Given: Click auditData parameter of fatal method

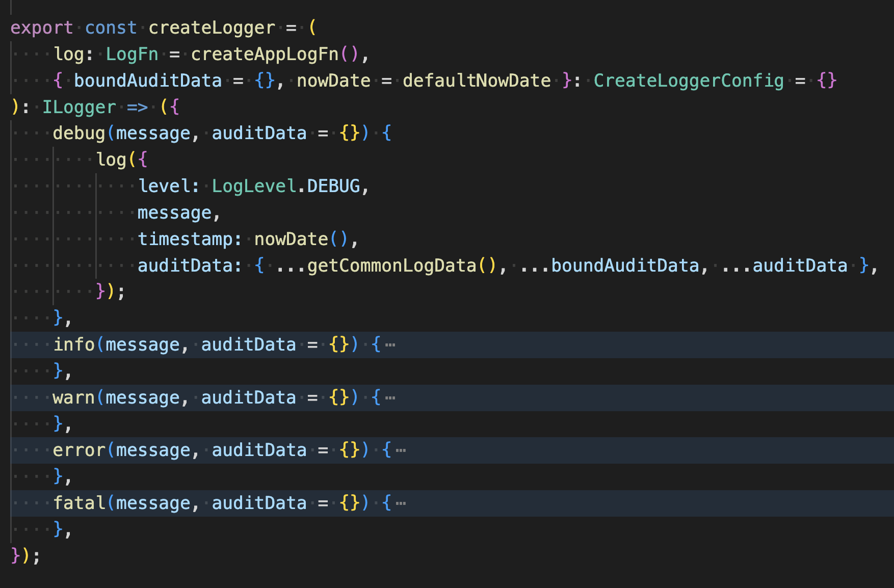Looking at the screenshot, I should (x=259, y=503).
